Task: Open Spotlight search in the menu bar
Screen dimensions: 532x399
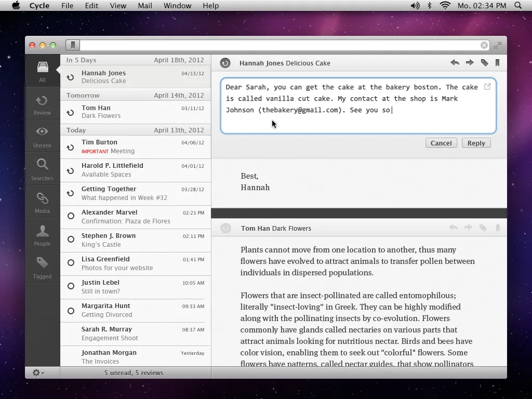Action: click(518, 6)
